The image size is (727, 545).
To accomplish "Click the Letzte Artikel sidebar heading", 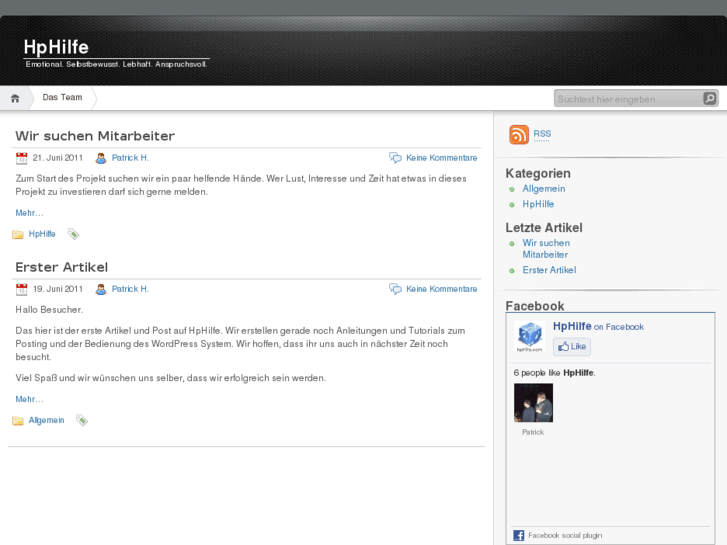I will coord(544,228).
